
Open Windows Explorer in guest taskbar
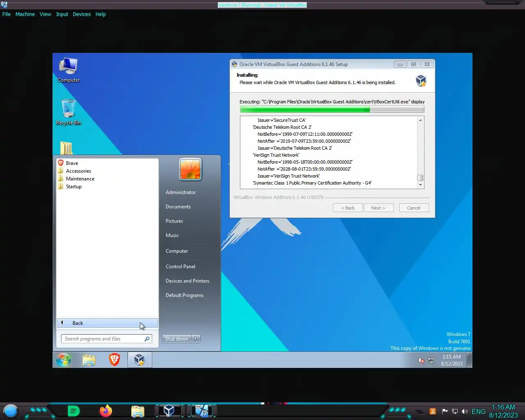click(89, 360)
